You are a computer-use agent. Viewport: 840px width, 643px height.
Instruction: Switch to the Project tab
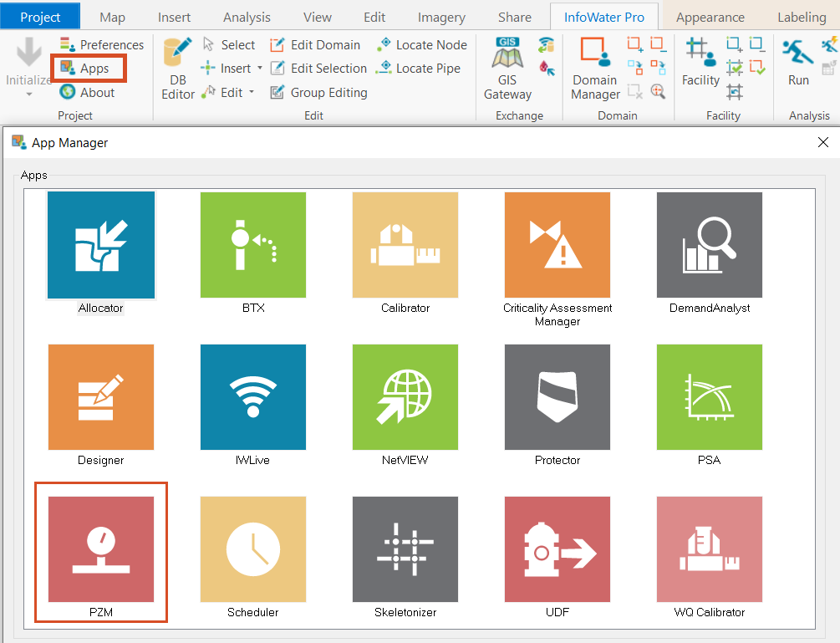click(x=40, y=17)
